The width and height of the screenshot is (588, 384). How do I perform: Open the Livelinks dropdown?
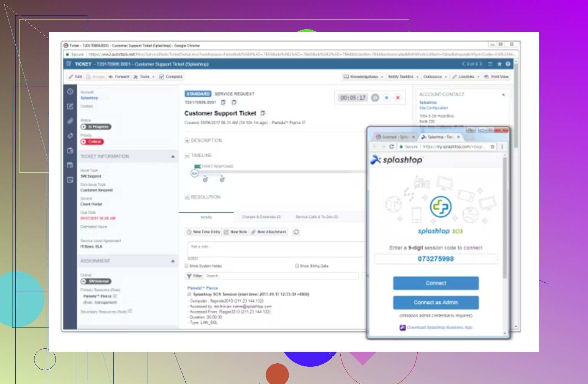click(465, 77)
